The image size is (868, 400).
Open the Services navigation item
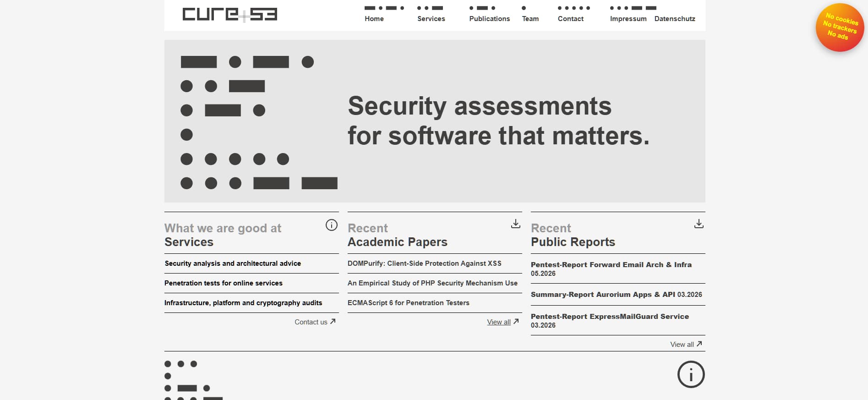pos(431,19)
